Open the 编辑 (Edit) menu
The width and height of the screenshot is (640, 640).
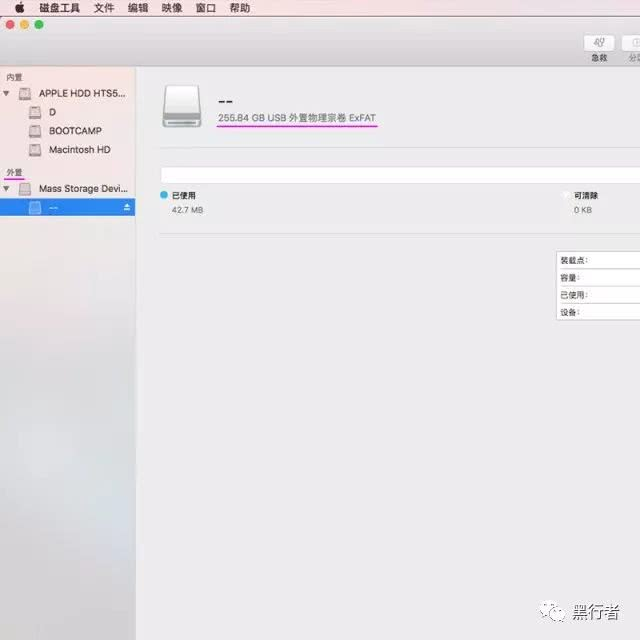[138, 7]
